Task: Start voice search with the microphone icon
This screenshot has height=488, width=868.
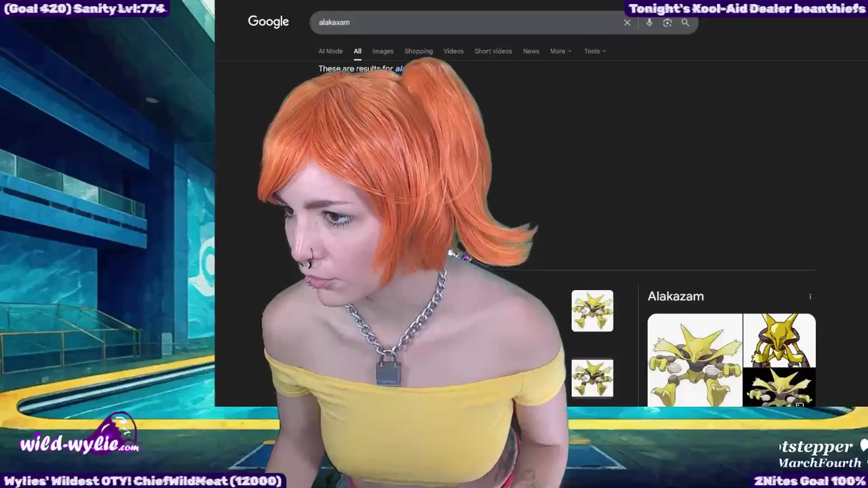Action: 649,23
